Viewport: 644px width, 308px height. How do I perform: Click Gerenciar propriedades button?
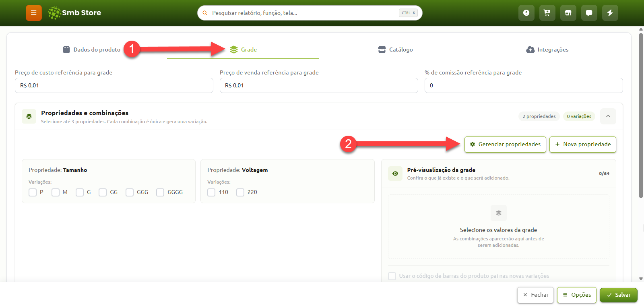tap(505, 145)
